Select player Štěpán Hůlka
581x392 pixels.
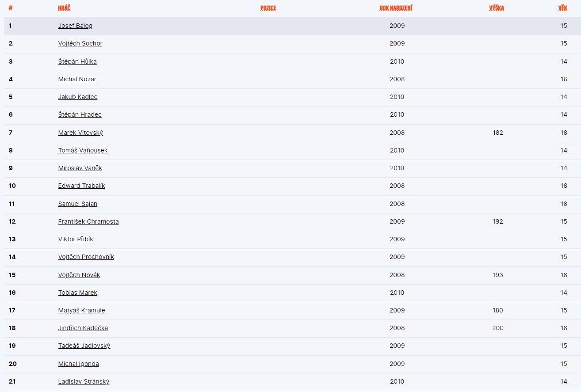click(x=77, y=61)
